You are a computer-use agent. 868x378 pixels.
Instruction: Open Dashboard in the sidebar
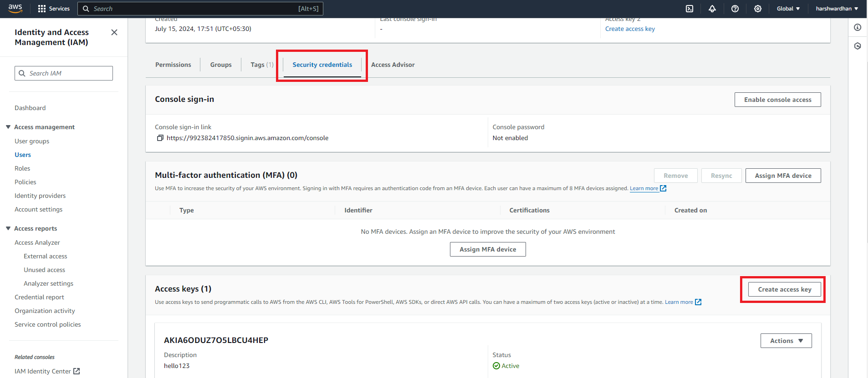(30, 108)
